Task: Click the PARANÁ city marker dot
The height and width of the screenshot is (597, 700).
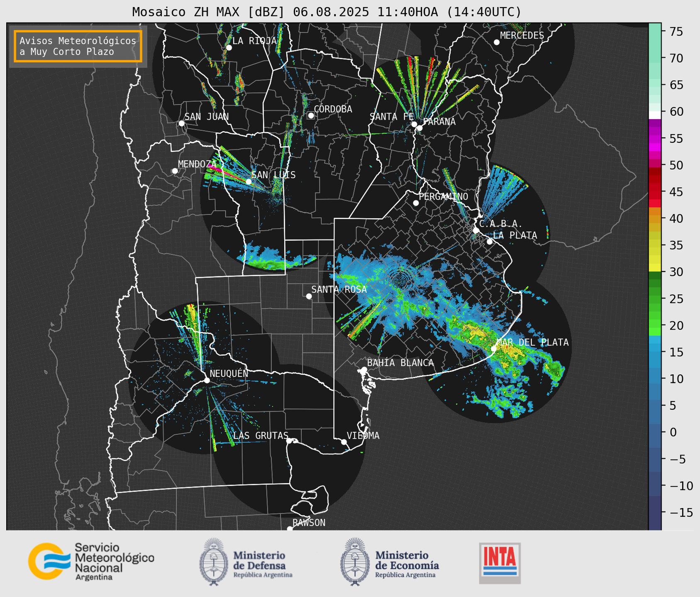Action: (420, 128)
